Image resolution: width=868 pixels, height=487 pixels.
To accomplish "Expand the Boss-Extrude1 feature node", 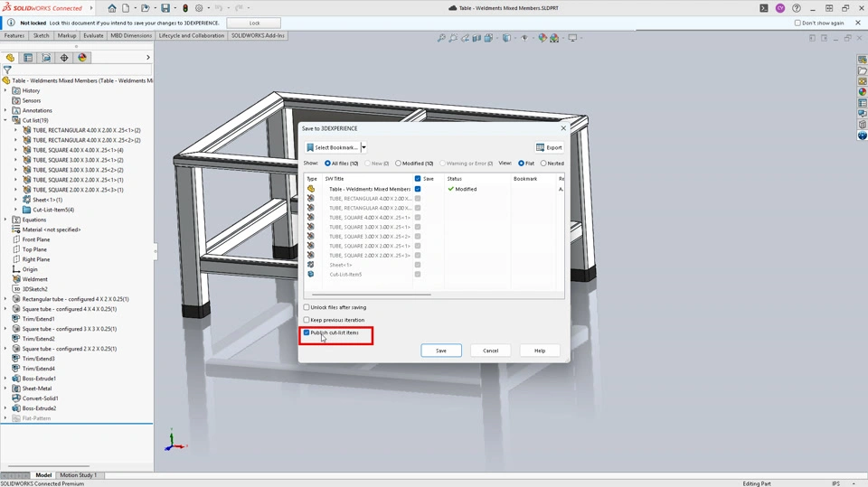I will click(5, 378).
